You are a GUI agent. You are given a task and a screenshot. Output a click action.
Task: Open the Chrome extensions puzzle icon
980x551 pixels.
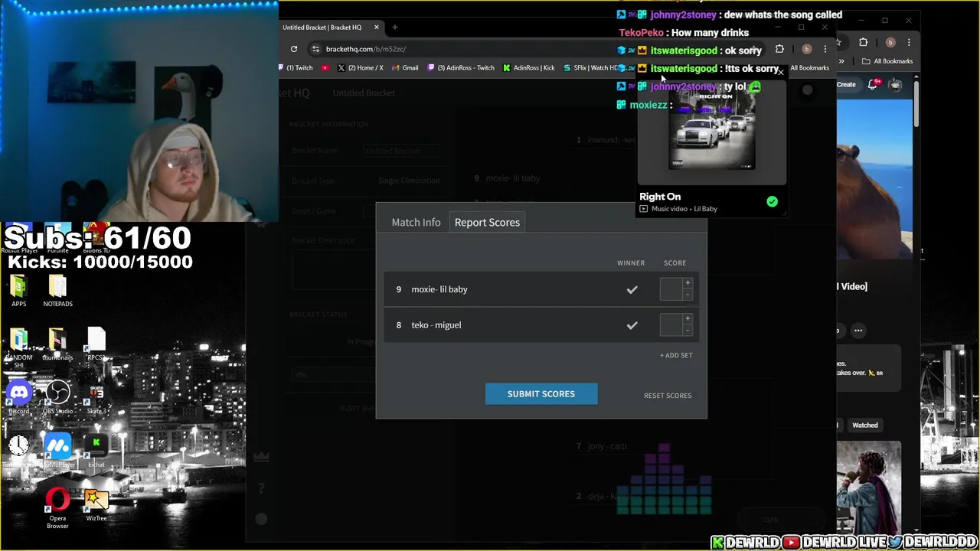779,49
